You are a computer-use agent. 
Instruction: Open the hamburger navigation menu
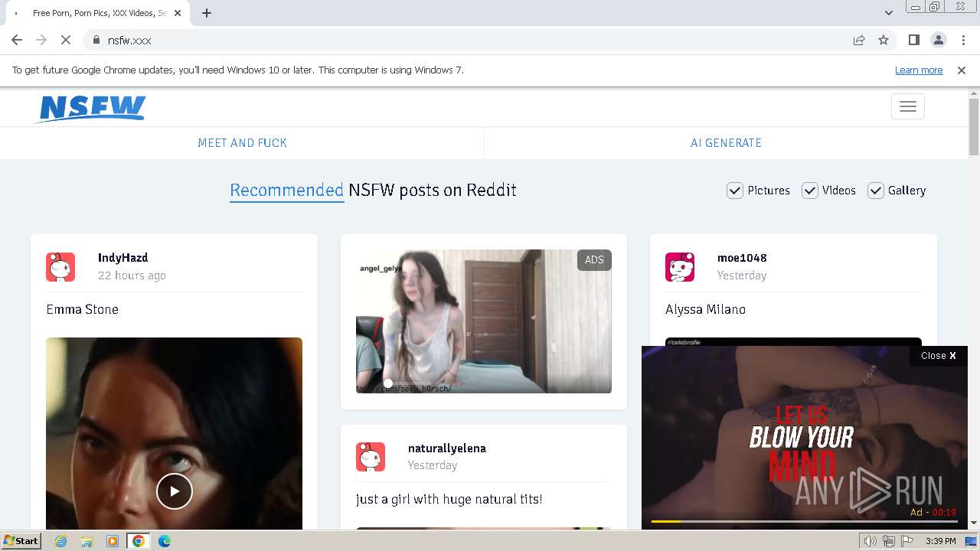[x=908, y=106]
